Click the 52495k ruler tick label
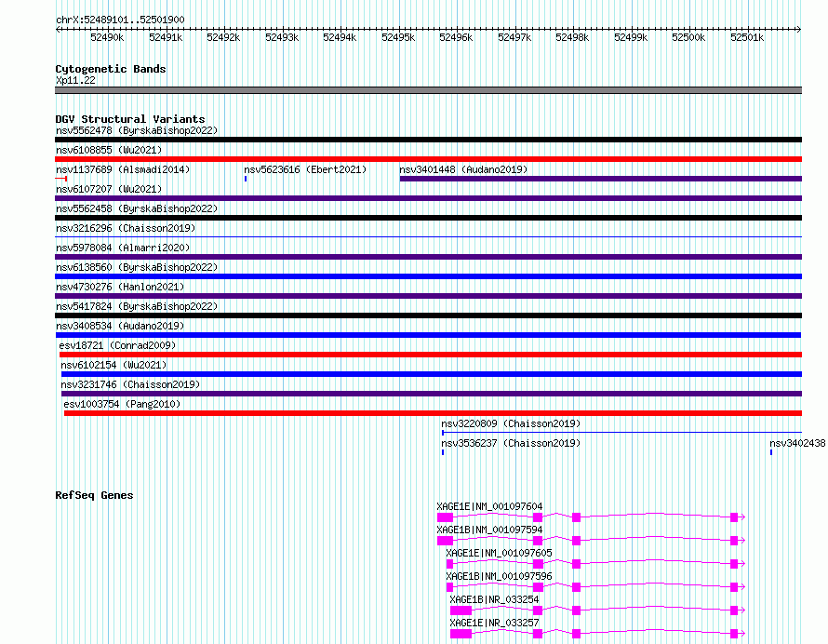The image size is (828, 644). 398,37
